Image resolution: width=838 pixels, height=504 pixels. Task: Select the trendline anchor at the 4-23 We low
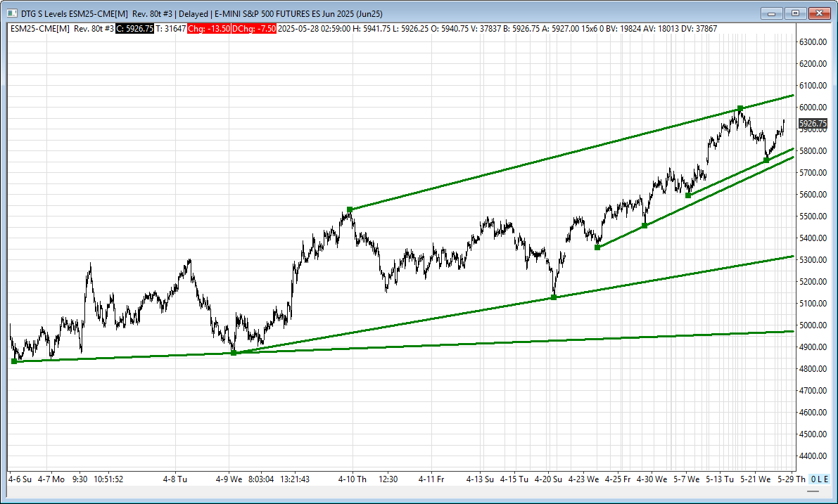coord(597,247)
